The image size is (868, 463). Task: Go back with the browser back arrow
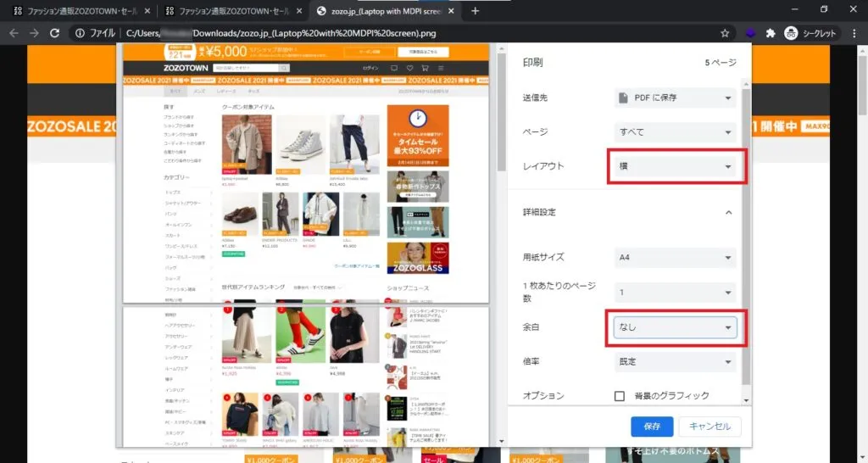[x=14, y=33]
